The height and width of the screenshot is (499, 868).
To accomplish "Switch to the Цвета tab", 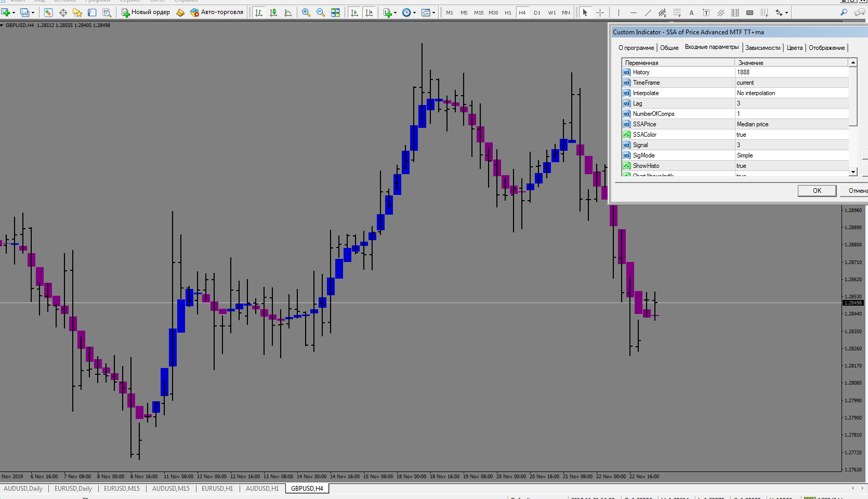I will 794,48.
